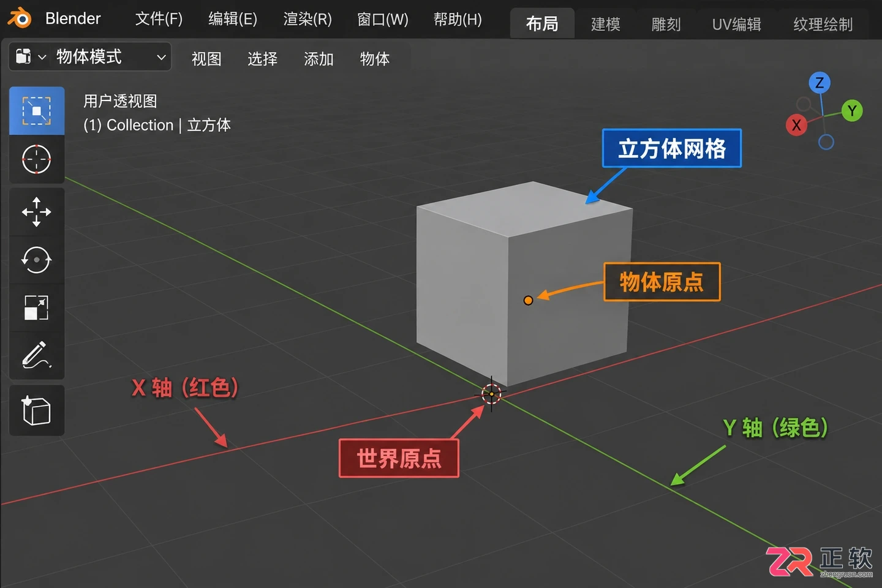Open the 文件(F) menu

[x=159, y=19]
